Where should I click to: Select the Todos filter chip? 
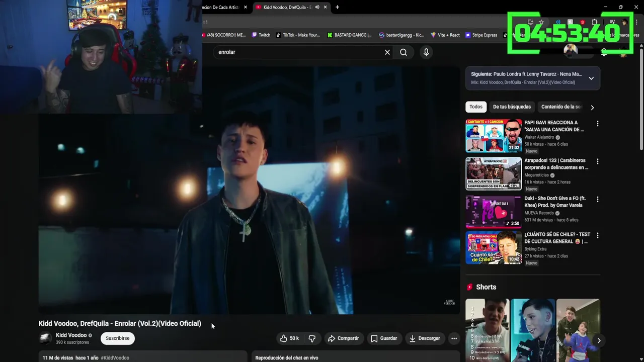(476, 107)
